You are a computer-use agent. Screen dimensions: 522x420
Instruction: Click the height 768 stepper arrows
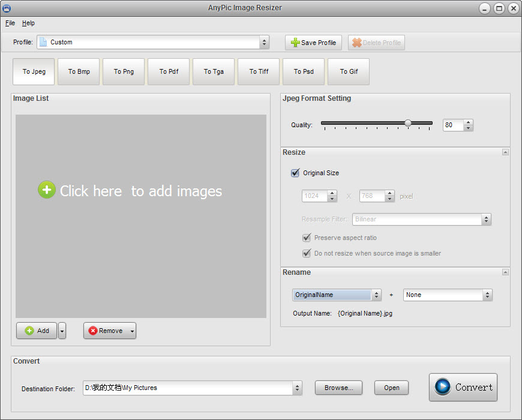pos(389,196)
